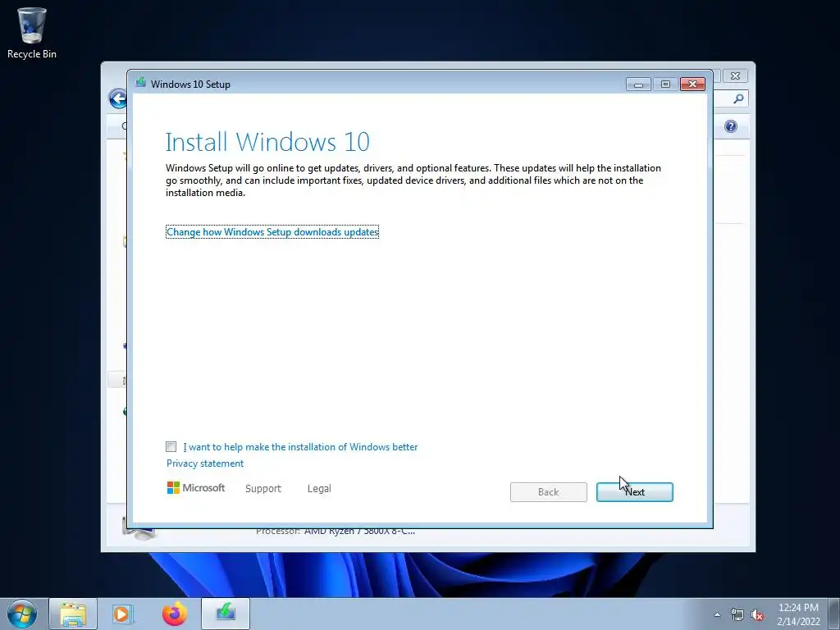Screen dimensions: 840x630
Task: Show hidden system tray icons
Action: point(717,614)
